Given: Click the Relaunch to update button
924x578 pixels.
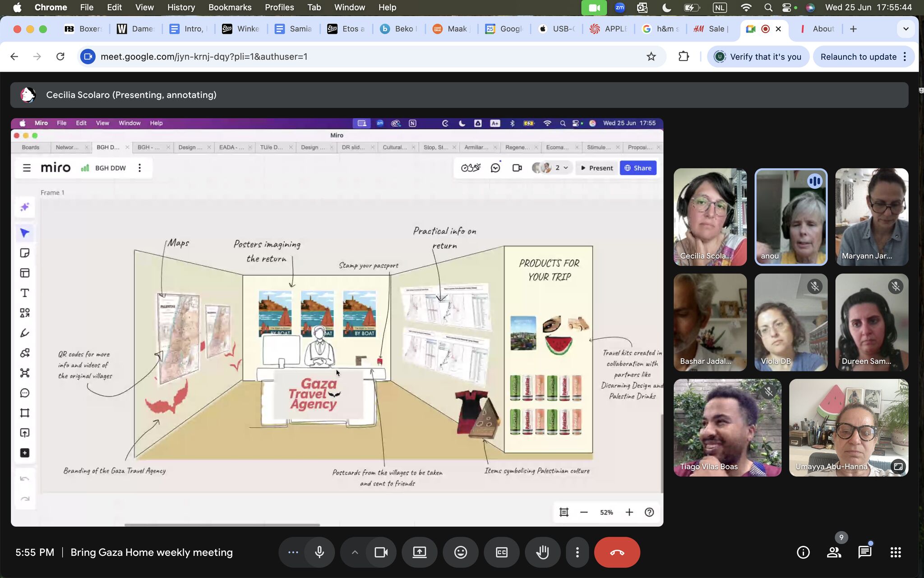Looking at the screenshot, I should [x=858, y=57].
